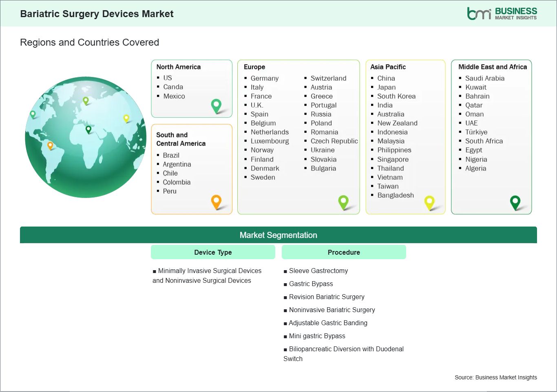Click the globe illustration
The height and width of the screenshot is (392, 557).
tap(86, 163)
